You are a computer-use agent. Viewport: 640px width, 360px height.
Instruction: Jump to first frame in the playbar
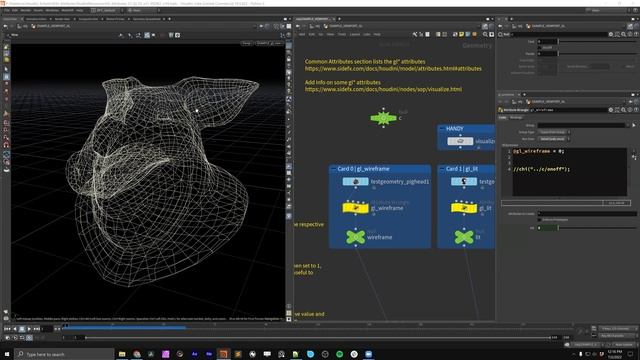(7, 329)
